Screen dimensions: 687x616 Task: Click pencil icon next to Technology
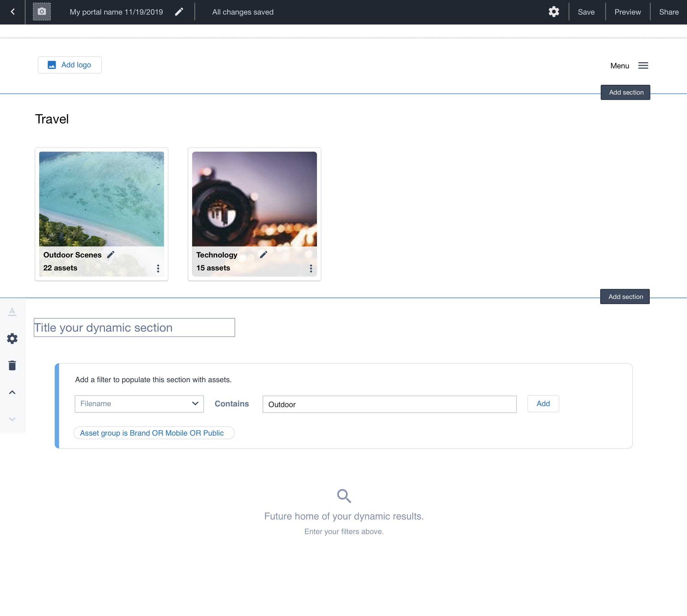[264, 255]
